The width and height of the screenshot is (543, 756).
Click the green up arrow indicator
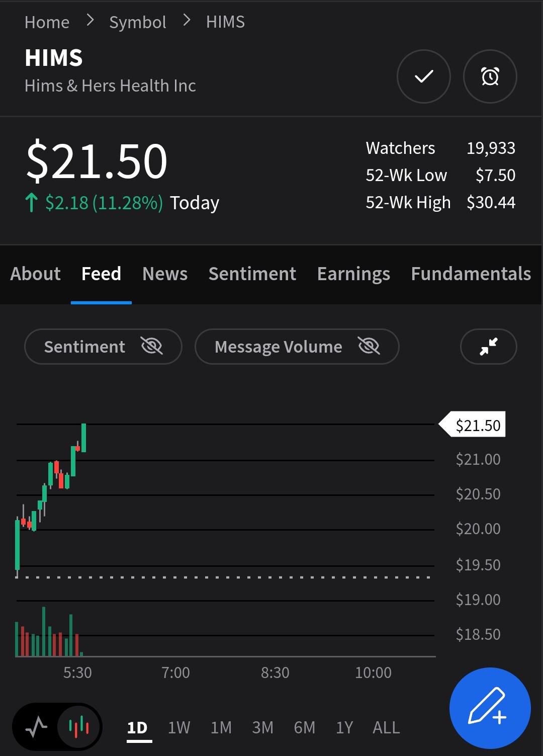[x=31, y=203]
